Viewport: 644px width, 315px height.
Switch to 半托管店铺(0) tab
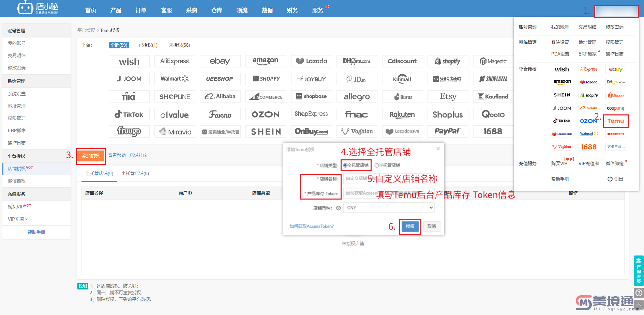[x=135, y=174]
